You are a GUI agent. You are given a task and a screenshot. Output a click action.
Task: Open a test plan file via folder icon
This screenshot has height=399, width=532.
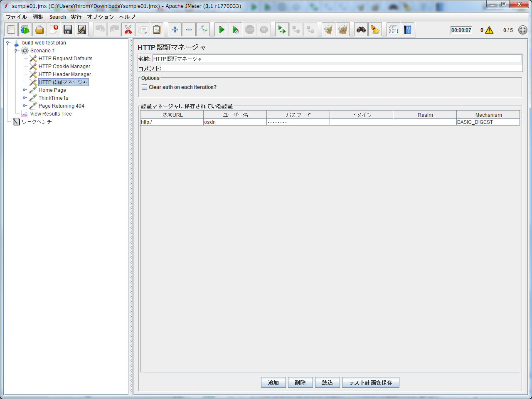(x=39, y=30)
